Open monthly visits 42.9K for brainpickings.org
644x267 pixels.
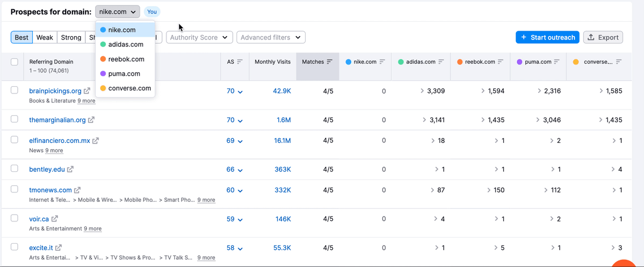click(x=282, y=91)
